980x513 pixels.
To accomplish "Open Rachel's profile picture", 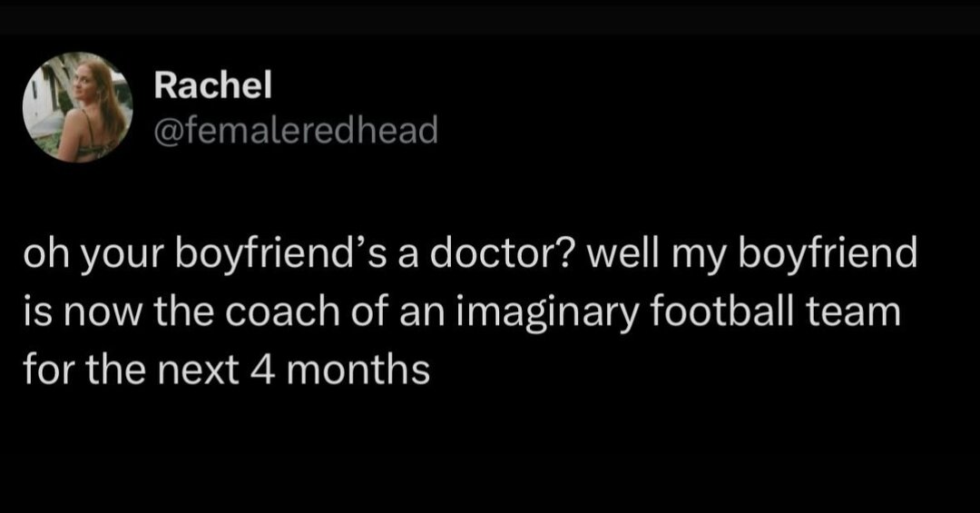I will click(78, 107).
